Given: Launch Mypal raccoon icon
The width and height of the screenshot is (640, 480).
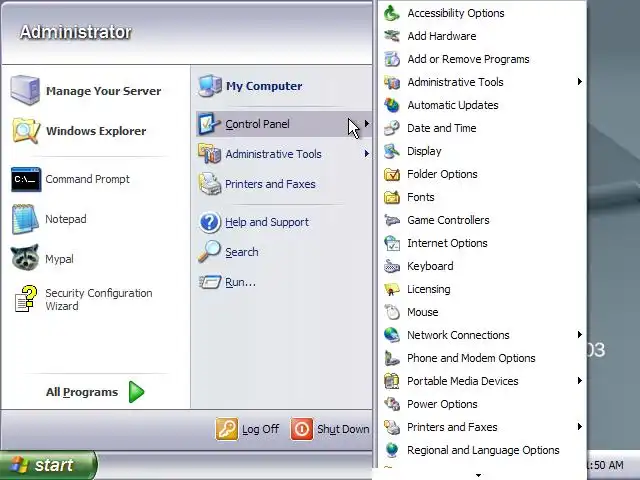Looking at the screenshot, I should [25, 258].
